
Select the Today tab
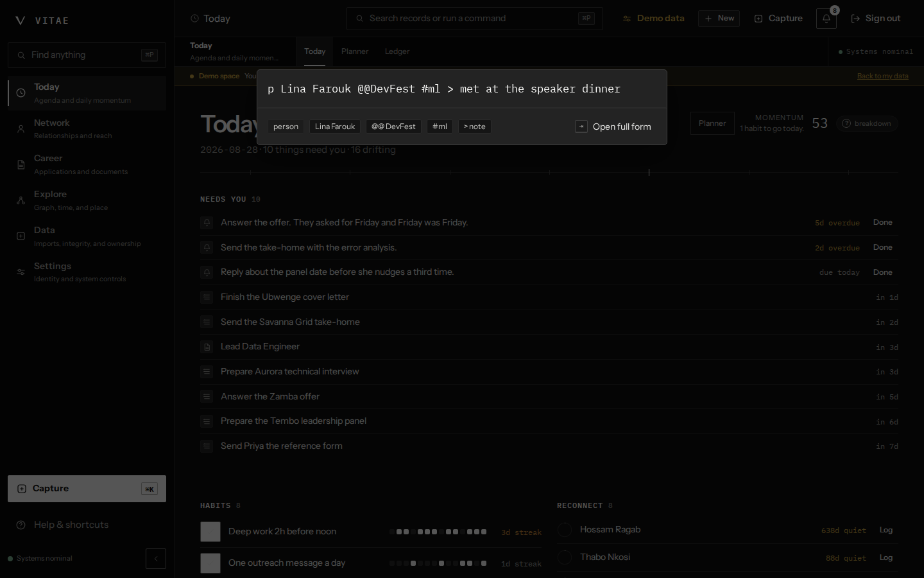coord(314,51)
